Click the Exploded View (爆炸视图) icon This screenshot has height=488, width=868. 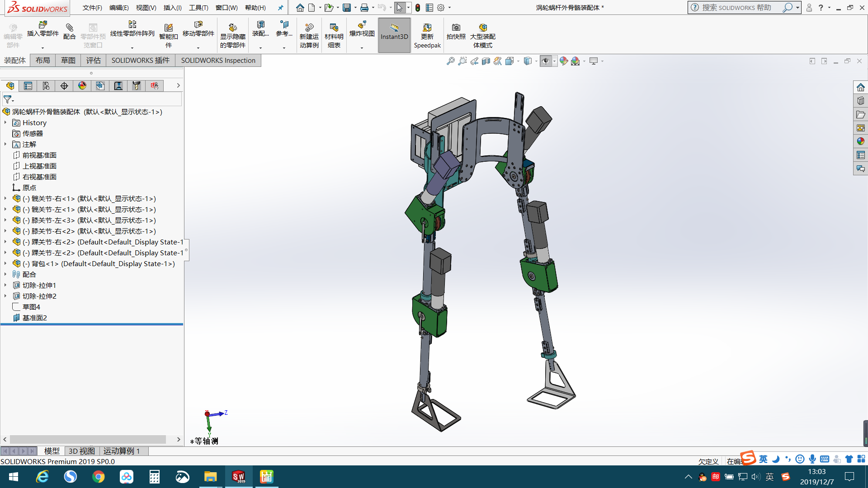point(362,25)
